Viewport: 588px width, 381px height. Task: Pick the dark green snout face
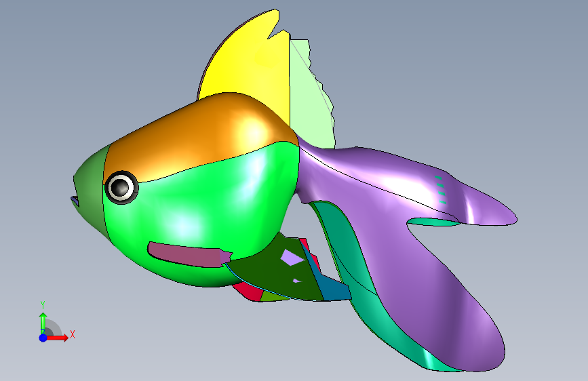90,191
